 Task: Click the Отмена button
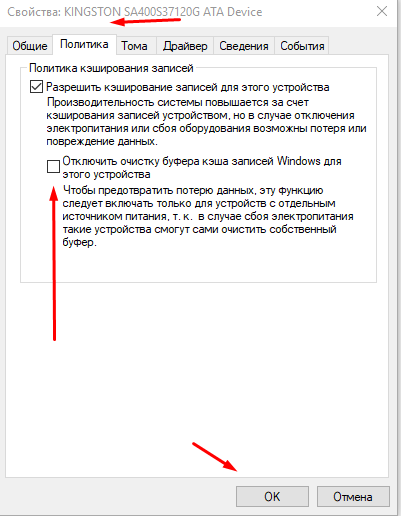click(353, 497)
